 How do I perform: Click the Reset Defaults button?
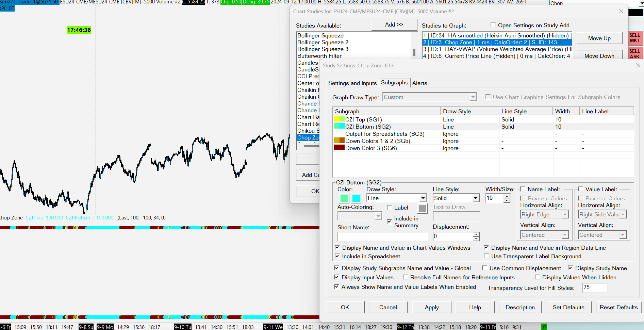pyautogui.click(x=618, y=307)
